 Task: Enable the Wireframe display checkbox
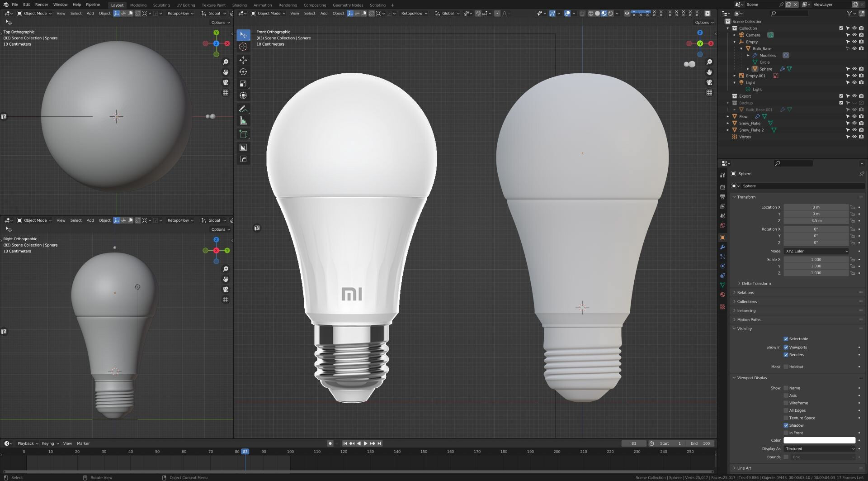click(786, 403)
